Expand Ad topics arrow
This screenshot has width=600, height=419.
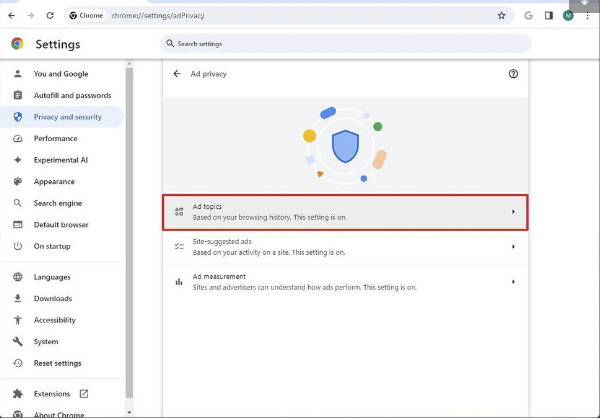point(513,212)
